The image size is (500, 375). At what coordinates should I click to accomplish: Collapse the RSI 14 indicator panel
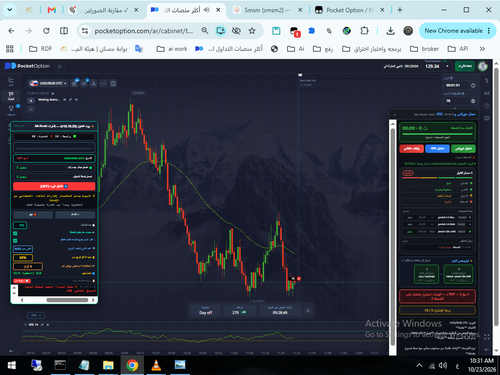click(x=26, y=324)
